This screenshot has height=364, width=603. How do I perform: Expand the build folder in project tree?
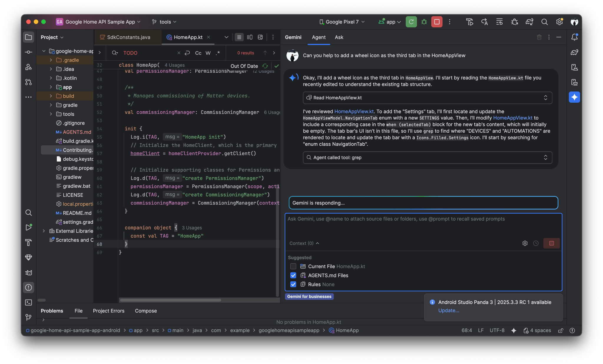[51, 96]
